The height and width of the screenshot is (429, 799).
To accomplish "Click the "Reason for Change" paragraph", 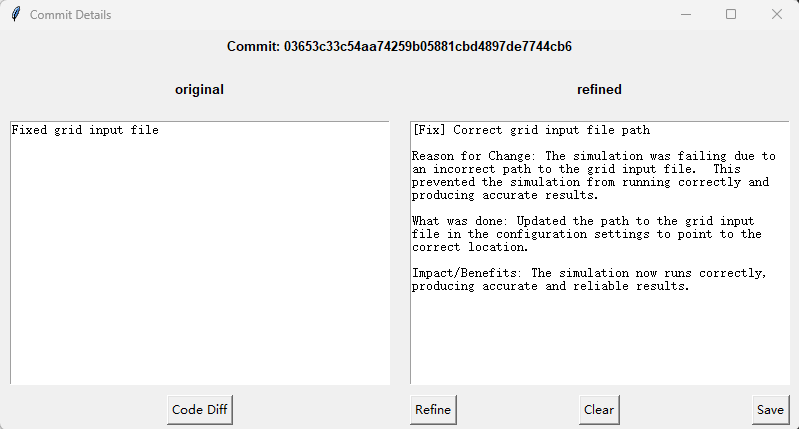I will 594,176.
